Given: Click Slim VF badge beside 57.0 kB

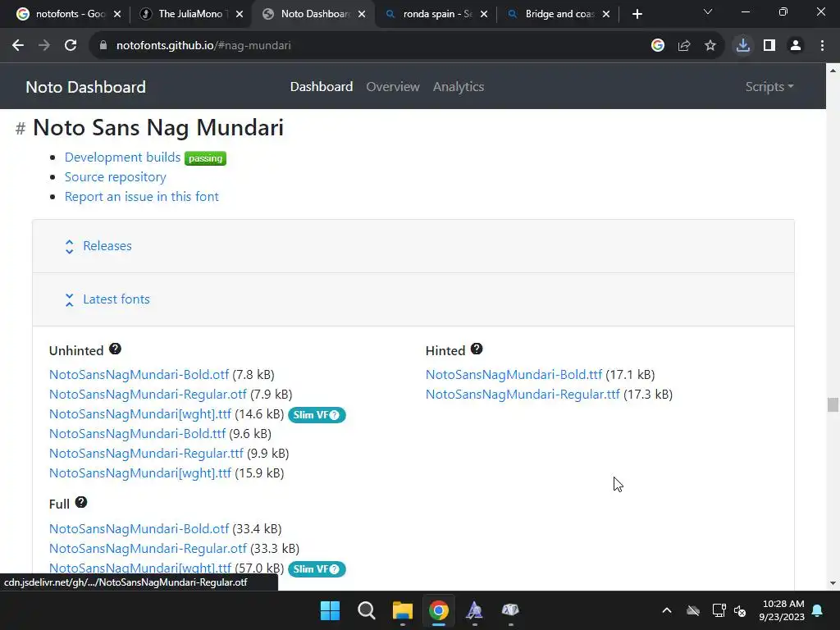Looking at the screenshot, I should click(317, 569).
